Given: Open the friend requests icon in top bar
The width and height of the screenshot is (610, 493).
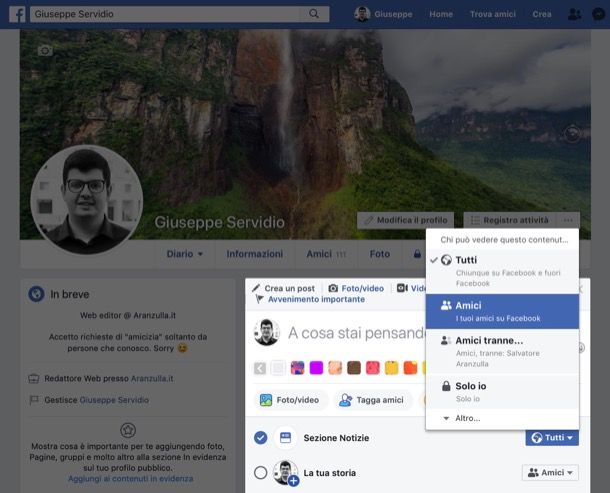Looking at the screenshot, I should click(574, 14).
